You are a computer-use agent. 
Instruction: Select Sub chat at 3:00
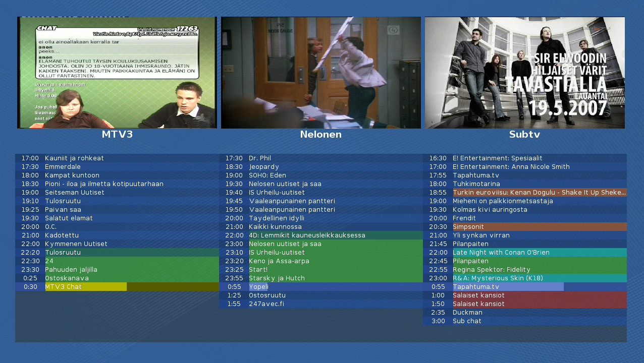pos(525,321)
